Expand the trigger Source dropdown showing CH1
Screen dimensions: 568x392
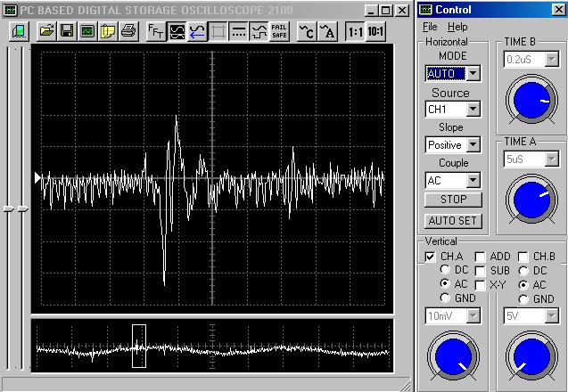click(x=473, y=109)
